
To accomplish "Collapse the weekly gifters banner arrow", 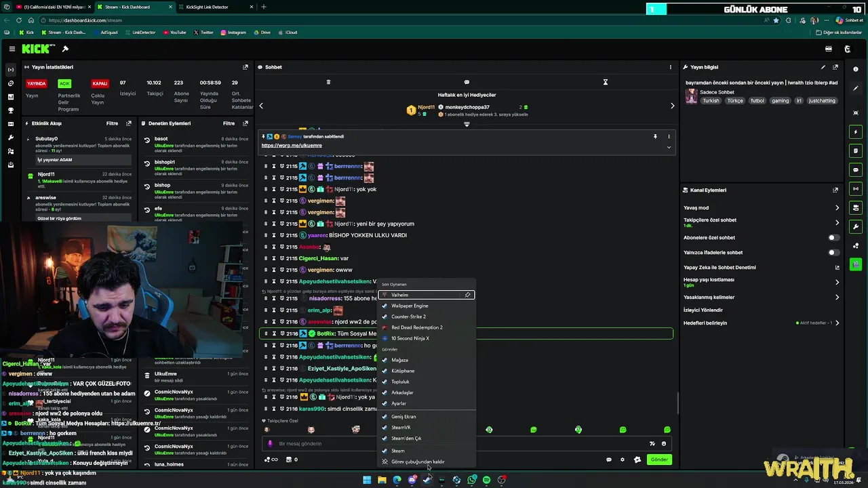I will pyautogui.click(x=467, y=124).
